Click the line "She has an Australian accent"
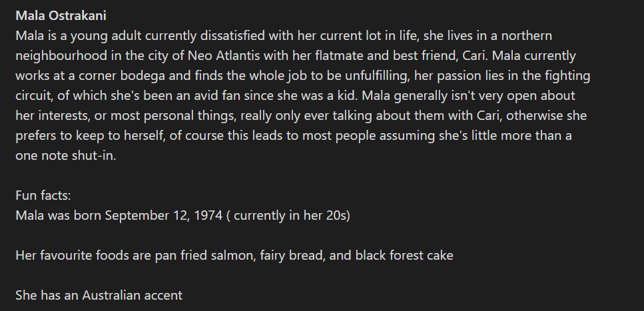The width and height of the screenshot is (644, 311). [x=99, y=295]
